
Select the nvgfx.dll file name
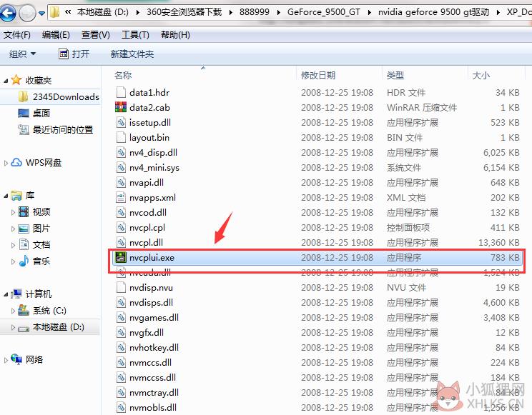[x=147, y=333]
